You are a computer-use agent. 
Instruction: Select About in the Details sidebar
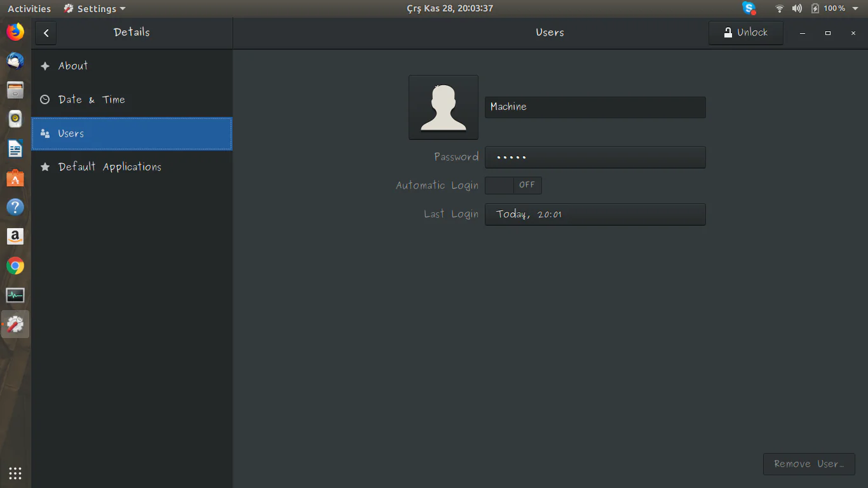click(x=132, y=66)
